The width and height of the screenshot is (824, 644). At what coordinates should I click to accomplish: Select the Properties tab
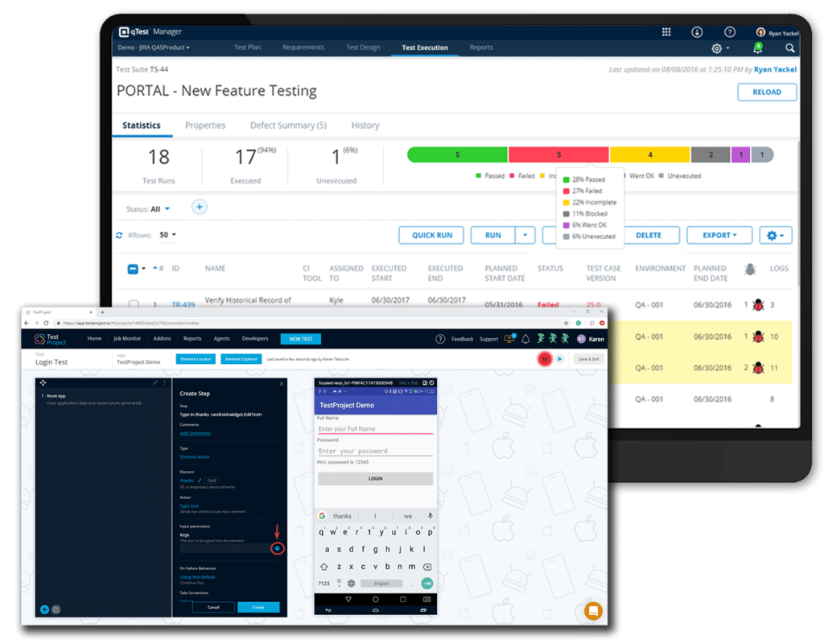click(205, 126)
